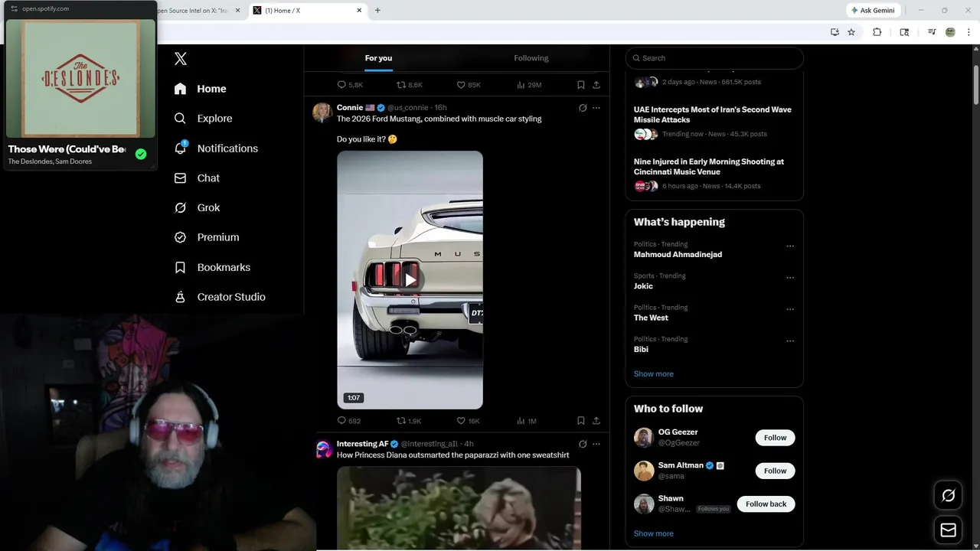Screen dimensions: 980x551
Task: Like Connie's Mustang post
Action: point(468,421)
